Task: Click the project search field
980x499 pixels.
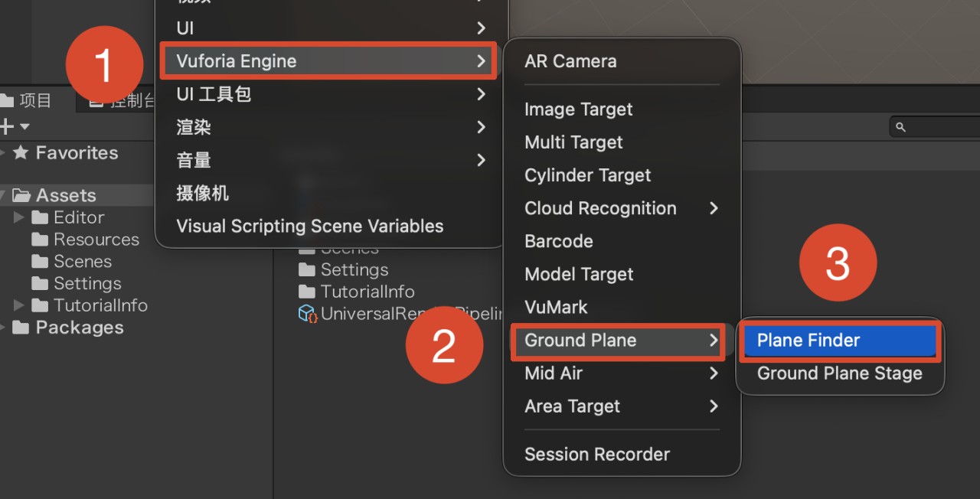Action: [934, 127]
